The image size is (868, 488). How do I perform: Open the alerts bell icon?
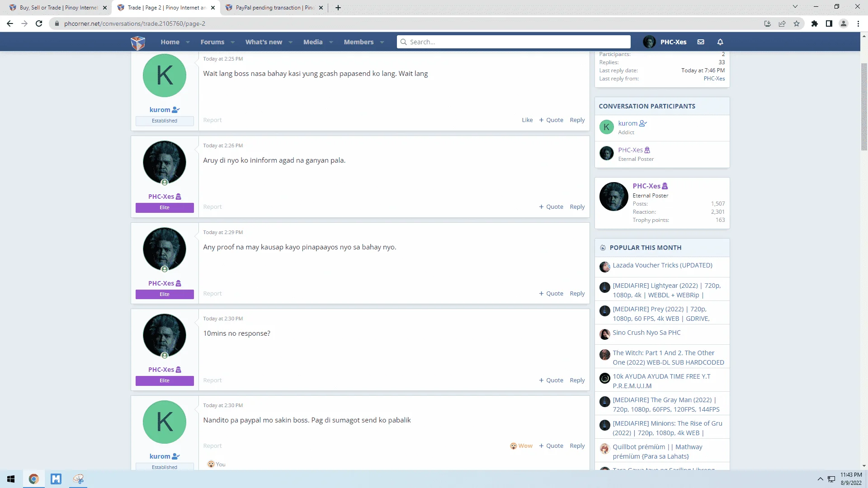pyautogui.click(x=720, y=42)
